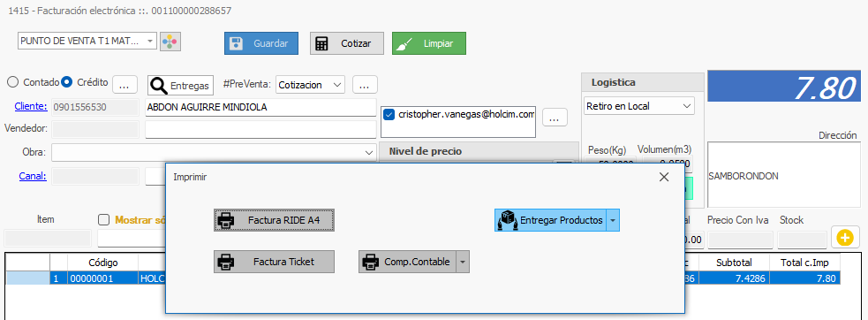Toggle the Mostrar sólo checkbox
Image resolution: width=868 pixels, height=320 pixels.
pos(103,219)
